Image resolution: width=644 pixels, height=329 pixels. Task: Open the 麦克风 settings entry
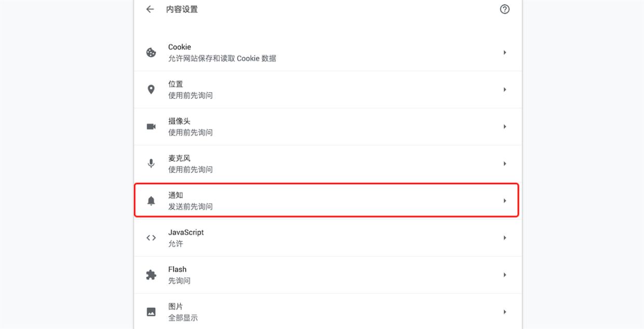[328, 163]
